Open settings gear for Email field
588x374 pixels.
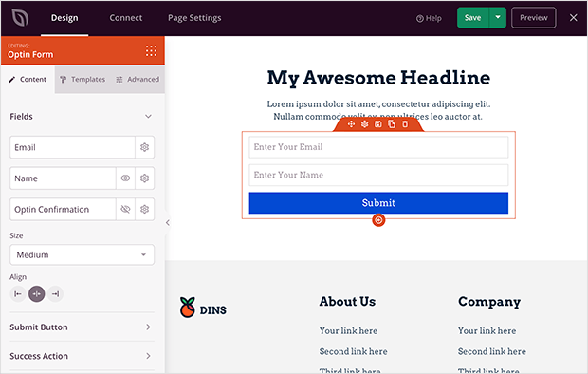(x=144, y=147)
